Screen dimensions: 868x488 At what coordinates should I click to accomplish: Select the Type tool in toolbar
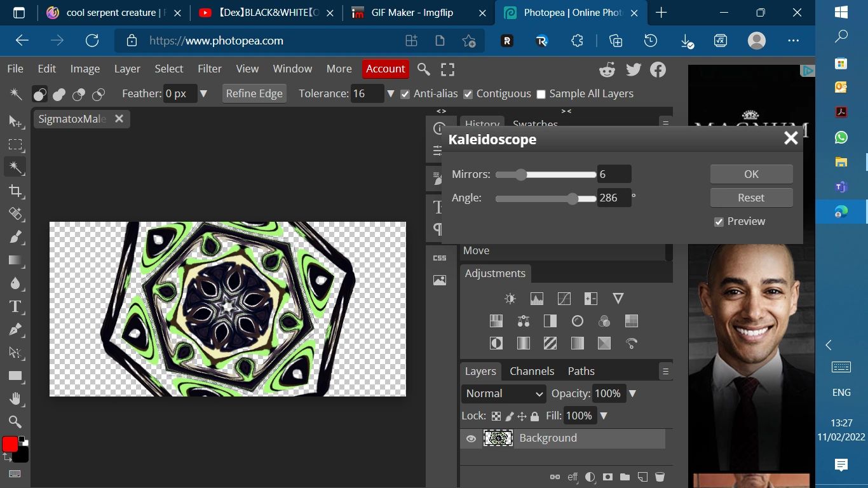pos(15,307)
